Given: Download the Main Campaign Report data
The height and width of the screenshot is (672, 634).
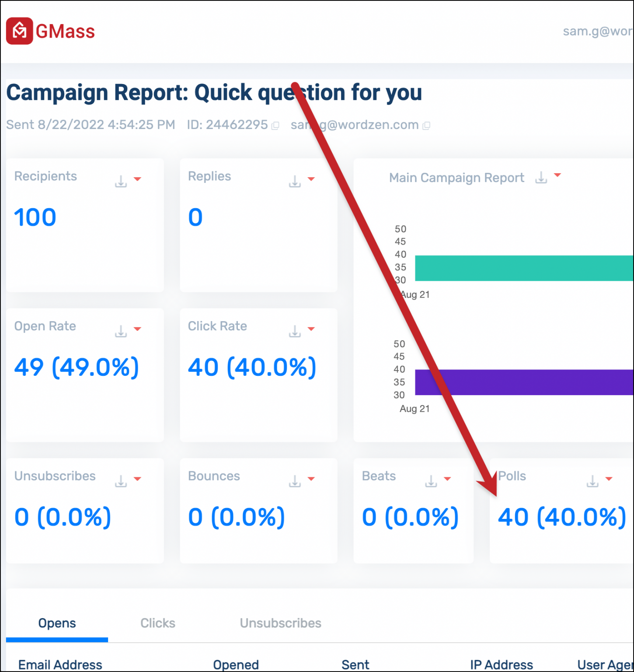Looking at the screenshot, I should tap(541, 177).
